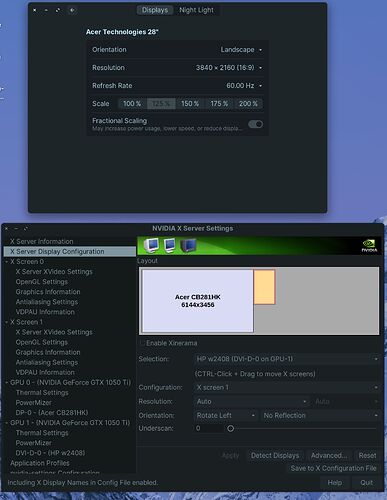Screen dimensions: 387x500
Task: Click the dark third monitor icon in banner
Action: [x=188, y=245]
